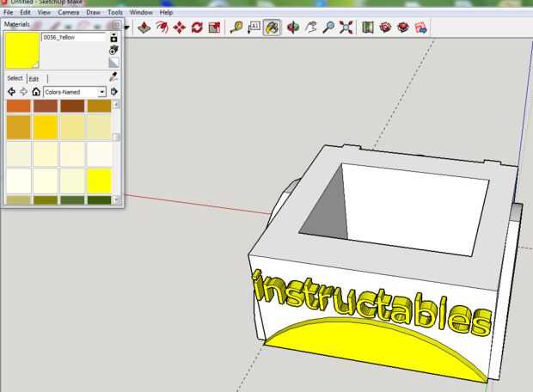Select the Scale tool
This screenshot has width=533, height=392.
215,28
